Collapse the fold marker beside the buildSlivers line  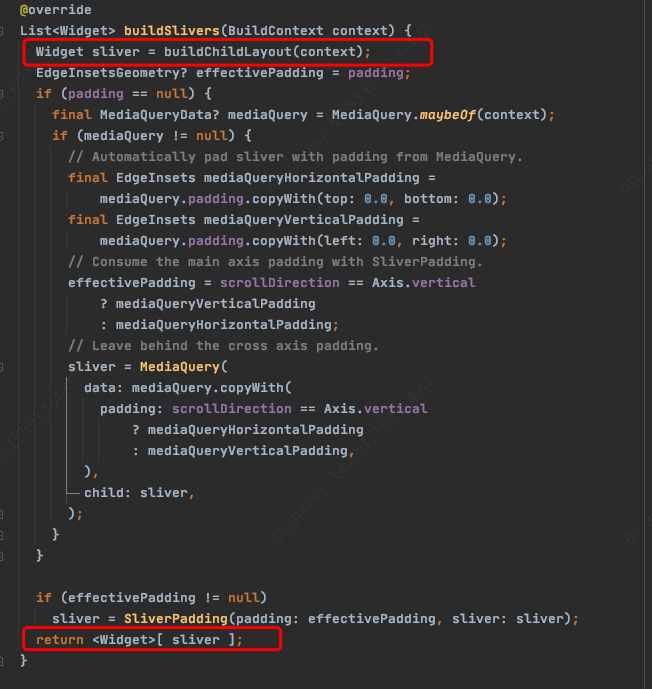(x=1, y=31)
